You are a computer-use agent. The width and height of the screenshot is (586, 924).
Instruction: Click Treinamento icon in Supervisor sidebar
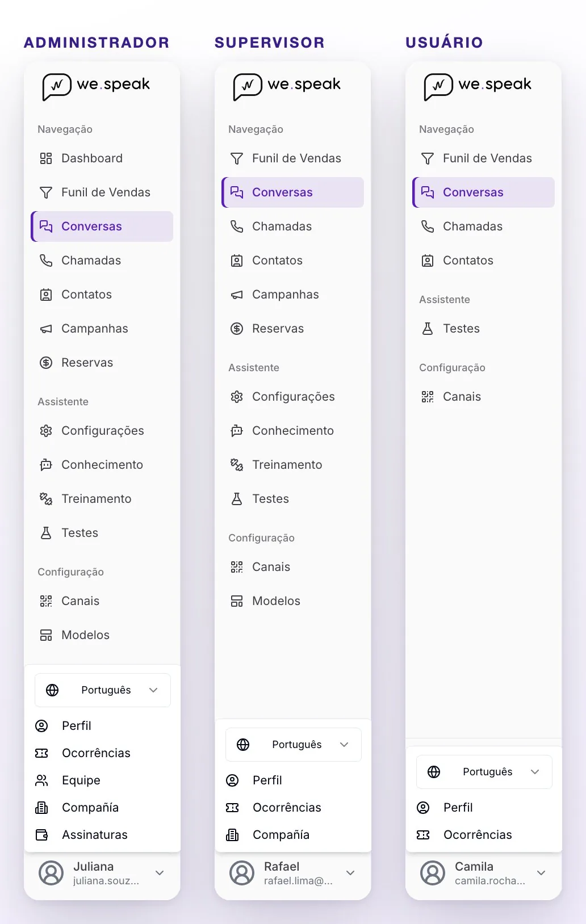[x=237, y=465]
